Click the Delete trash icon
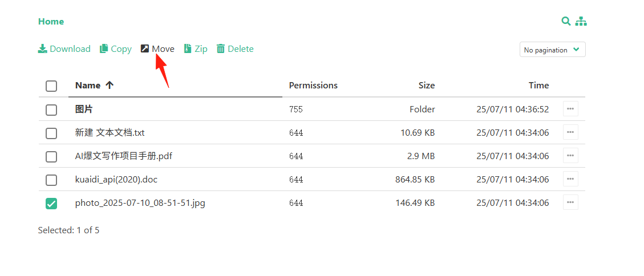Image resolution: width=644 pixels, height=276 pixels. [221, 49]
